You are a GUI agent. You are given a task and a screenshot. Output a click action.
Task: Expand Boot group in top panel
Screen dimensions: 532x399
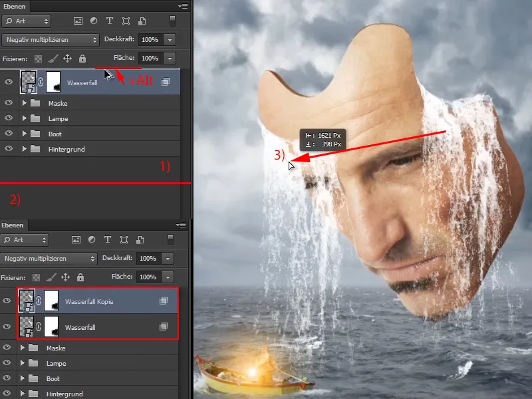click(x=24, y=134)
